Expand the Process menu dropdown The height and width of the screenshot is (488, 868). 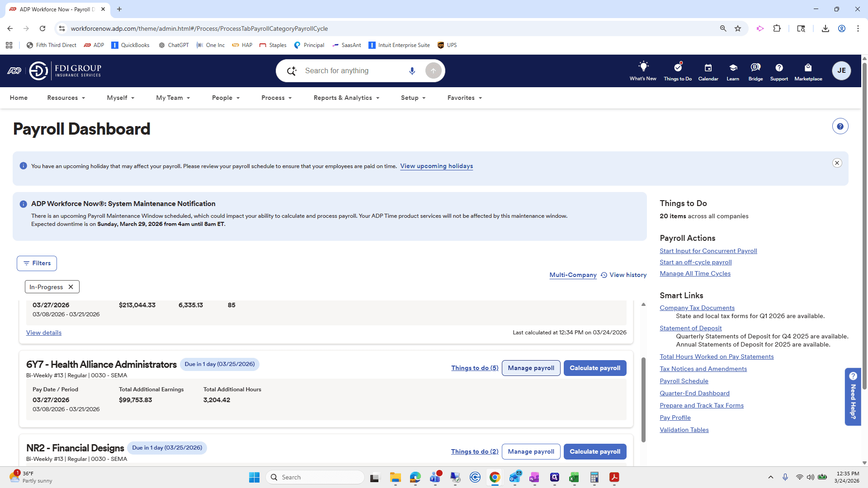click(276, 98)
